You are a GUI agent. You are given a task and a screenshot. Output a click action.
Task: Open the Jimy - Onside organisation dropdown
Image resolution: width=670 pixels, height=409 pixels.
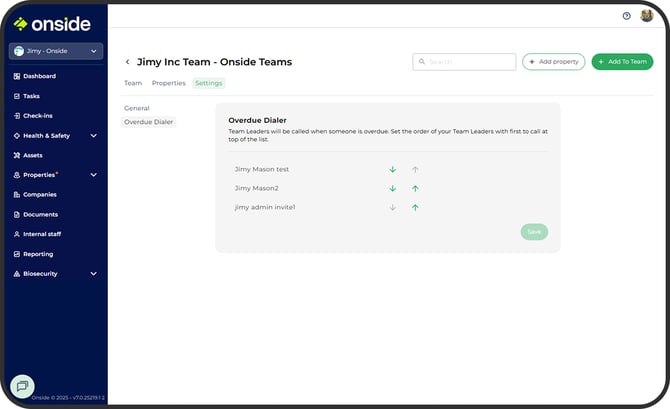55,51
